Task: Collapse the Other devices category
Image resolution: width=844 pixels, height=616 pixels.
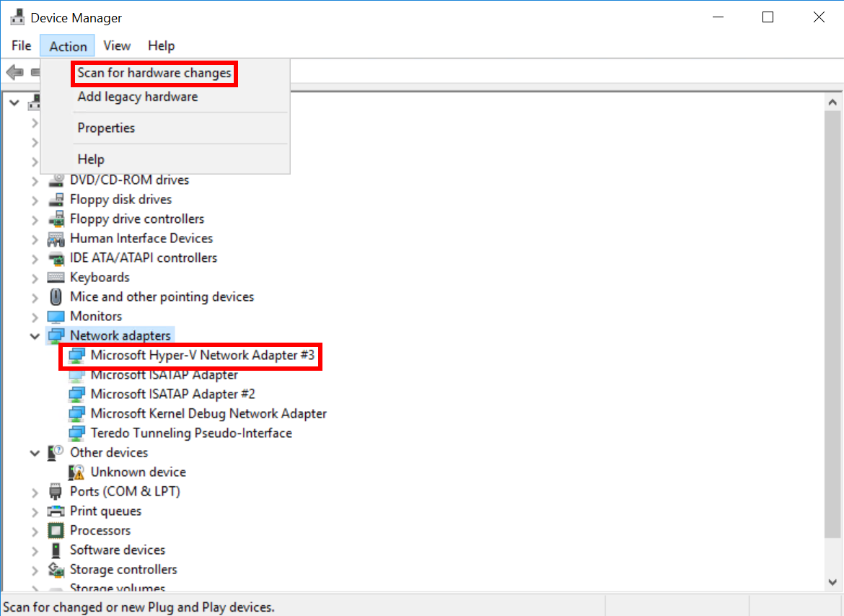Action: coord(35,453)
